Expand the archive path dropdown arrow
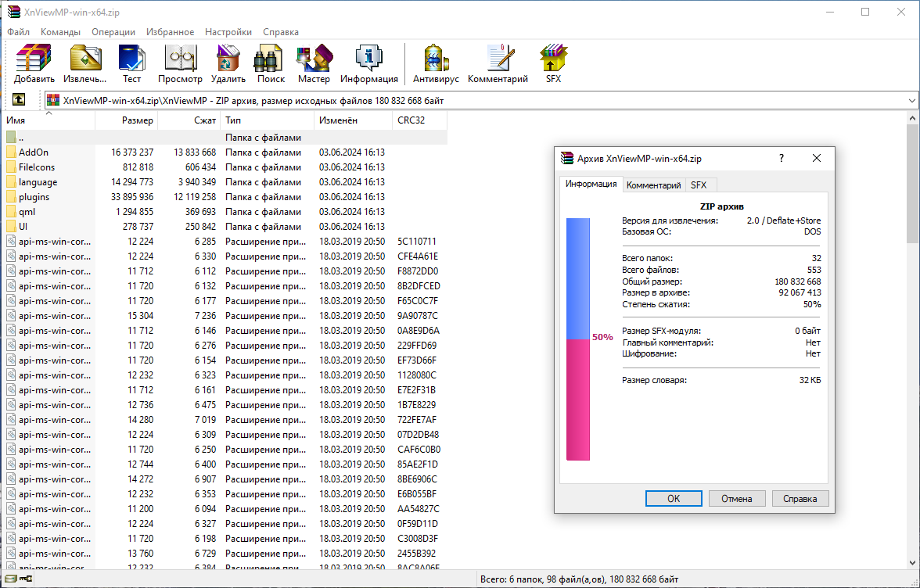920x588 pixels. [x=912, y=100]
